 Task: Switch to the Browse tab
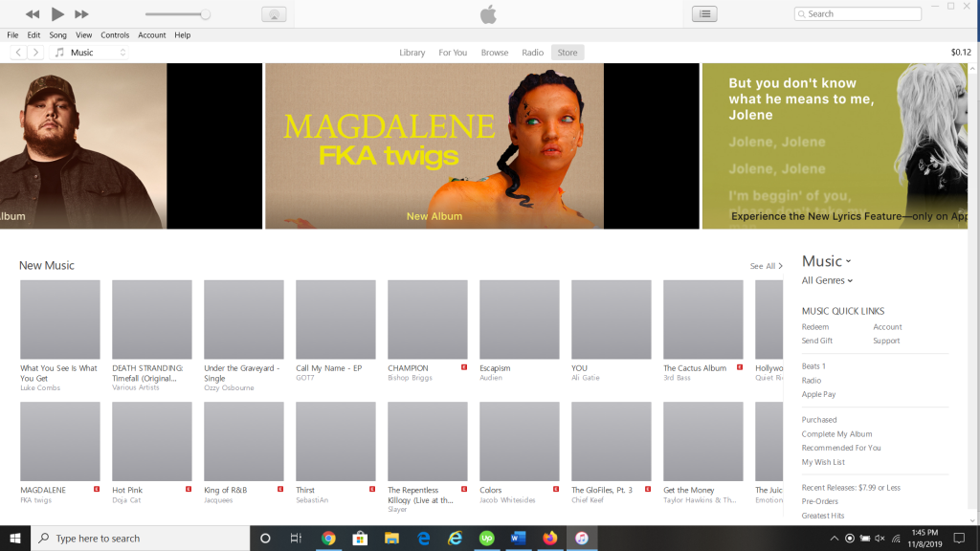pos(495,53)
